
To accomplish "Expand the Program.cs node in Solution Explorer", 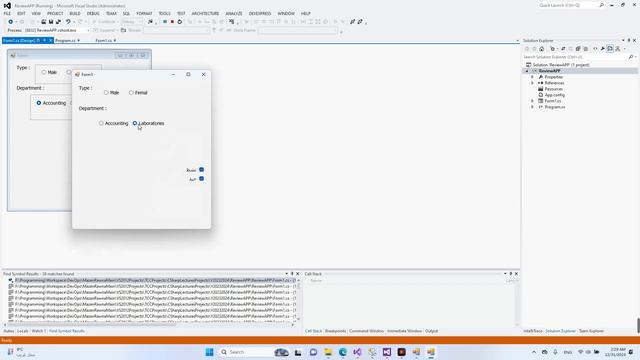I will click(x=532, y=107).
